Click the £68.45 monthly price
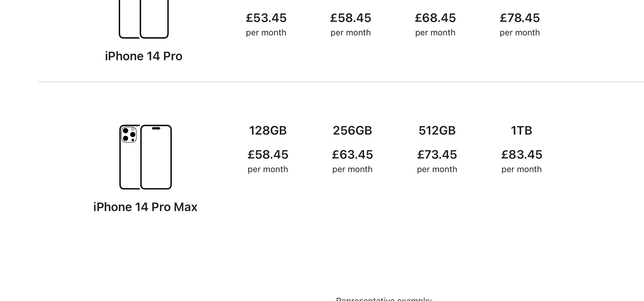Image resolution: width=644 pixels, height=301 pixels. tap(435, 18)
